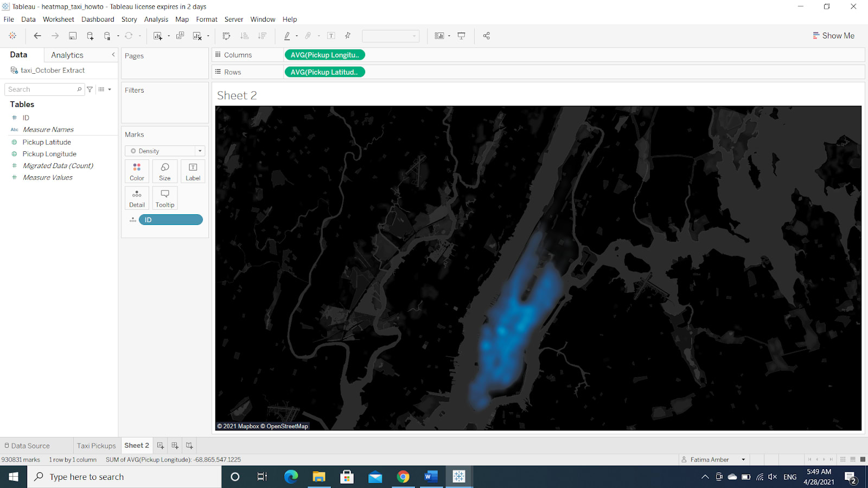Open the Detail card in Marks

[137, 198]
